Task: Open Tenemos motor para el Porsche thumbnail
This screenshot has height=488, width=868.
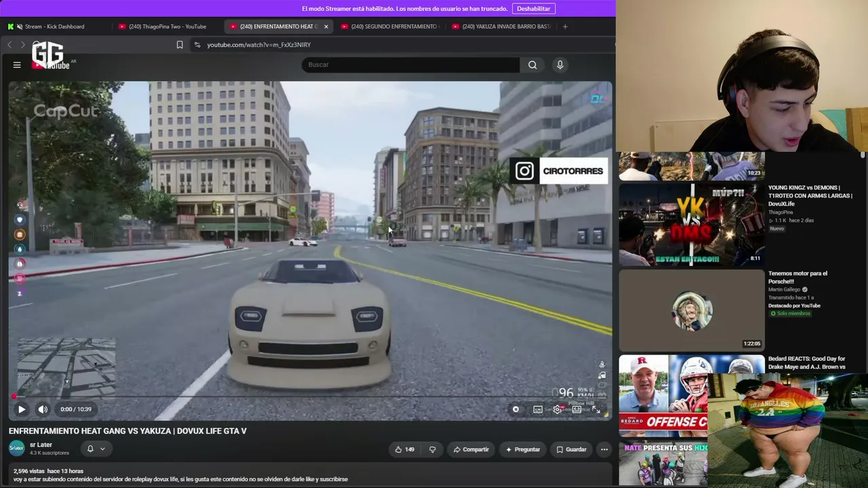Action: [x=692, y=310]
